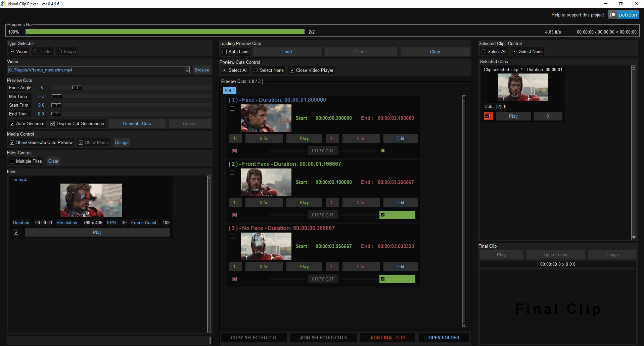Toggle red checkbox on selected_clip_1
644x346 pixels.
click(x=488, y=116)
